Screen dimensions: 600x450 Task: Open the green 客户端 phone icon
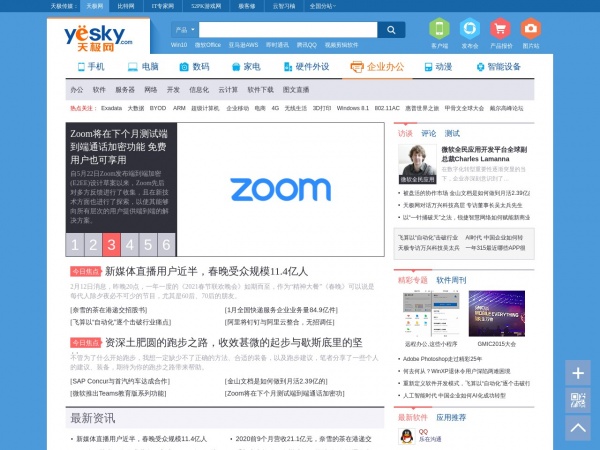[439, 28]
